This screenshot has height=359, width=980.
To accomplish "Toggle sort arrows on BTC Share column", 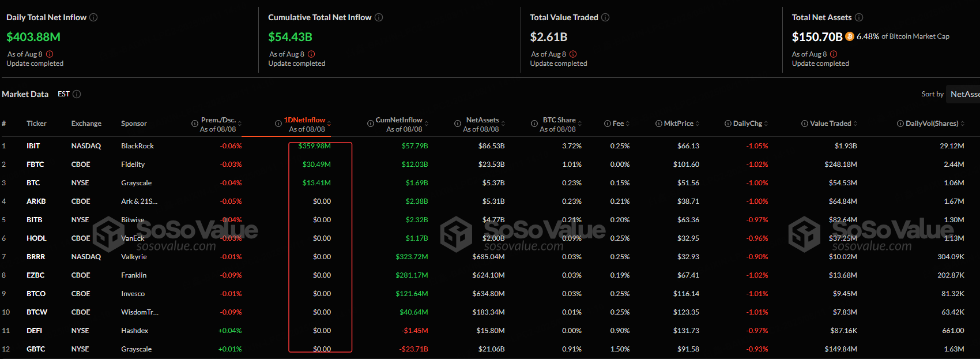I will coord(580,124).
